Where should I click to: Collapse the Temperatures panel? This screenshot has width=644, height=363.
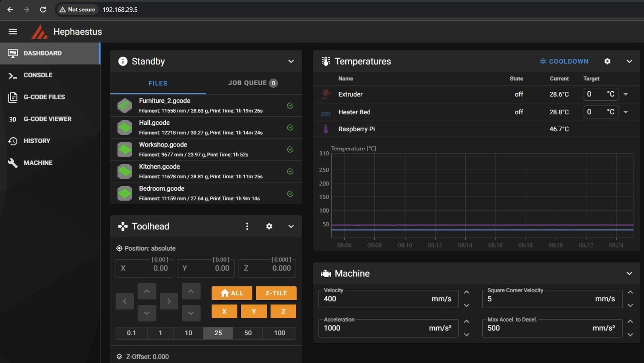[x=629, y=61]
